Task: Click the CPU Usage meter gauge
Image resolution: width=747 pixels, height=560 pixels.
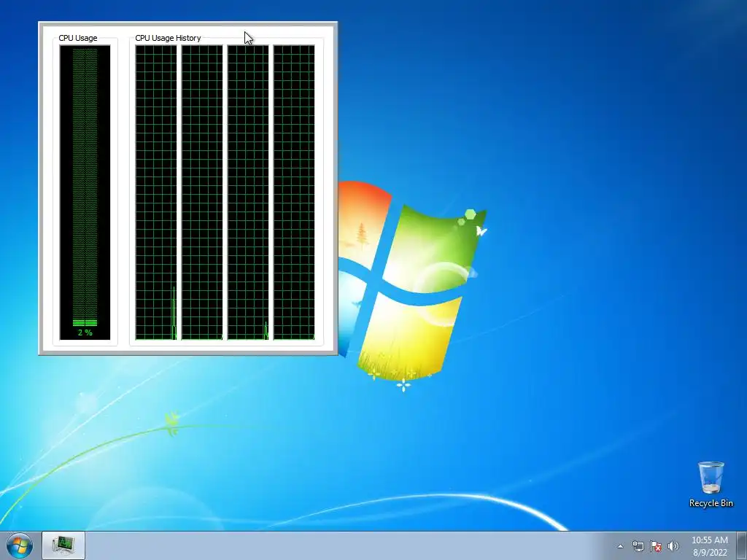Action: click(85, 192)
